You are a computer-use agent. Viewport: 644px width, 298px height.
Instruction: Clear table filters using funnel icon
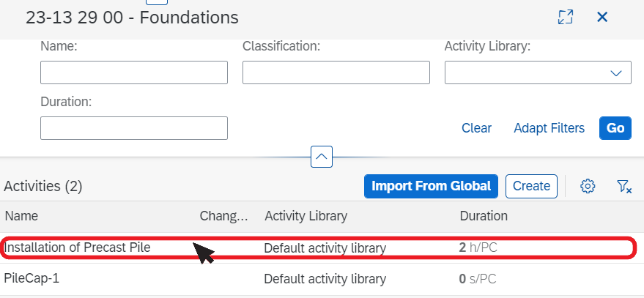(623, 186)
